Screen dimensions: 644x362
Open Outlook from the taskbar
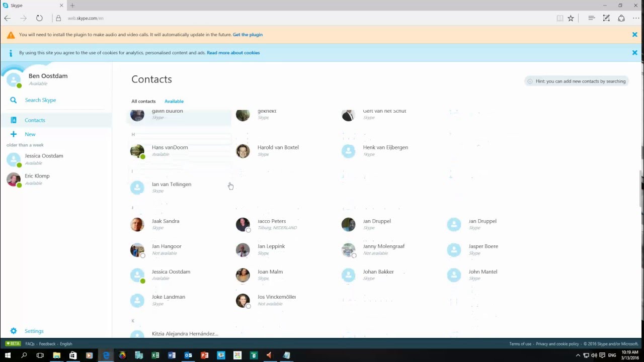[188, 355]
